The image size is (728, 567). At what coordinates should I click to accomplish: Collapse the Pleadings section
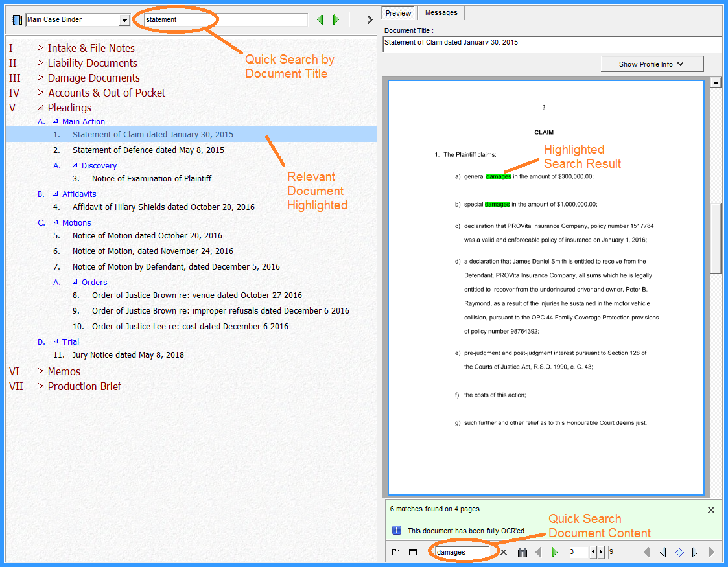[x=40, y=107]
